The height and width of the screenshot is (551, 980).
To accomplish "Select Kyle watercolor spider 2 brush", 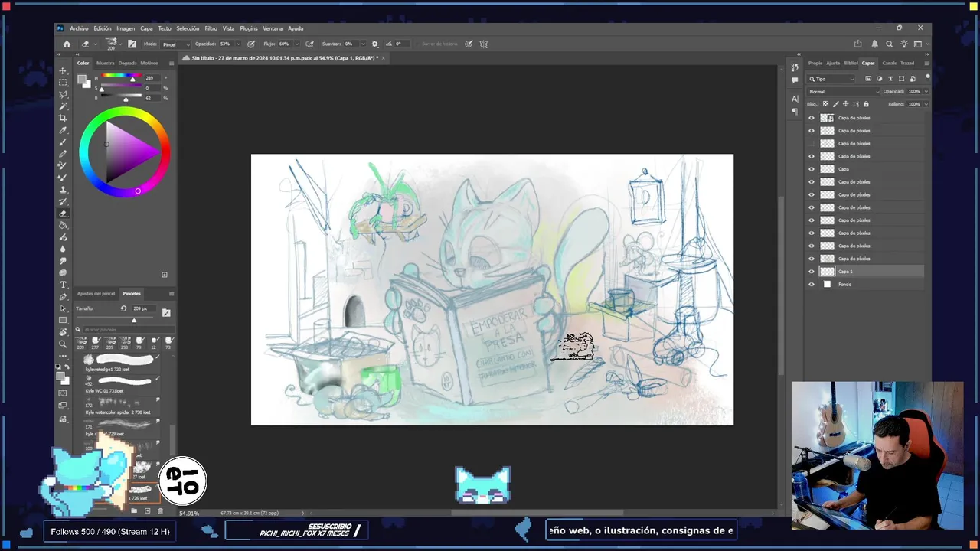I will 121,405.
